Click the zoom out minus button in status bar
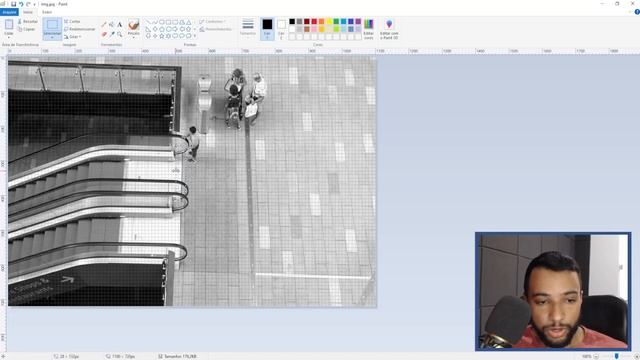The image size is (640, 360). coord(596,356)
